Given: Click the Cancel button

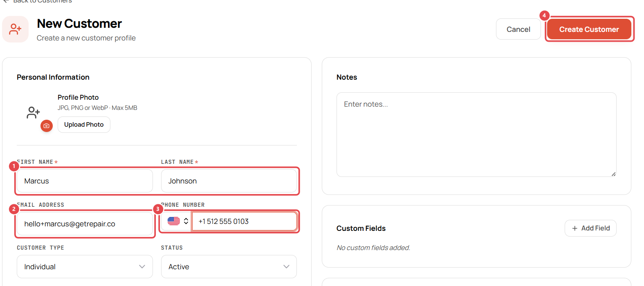Looking at the screenshot, I should coord(518,29).
